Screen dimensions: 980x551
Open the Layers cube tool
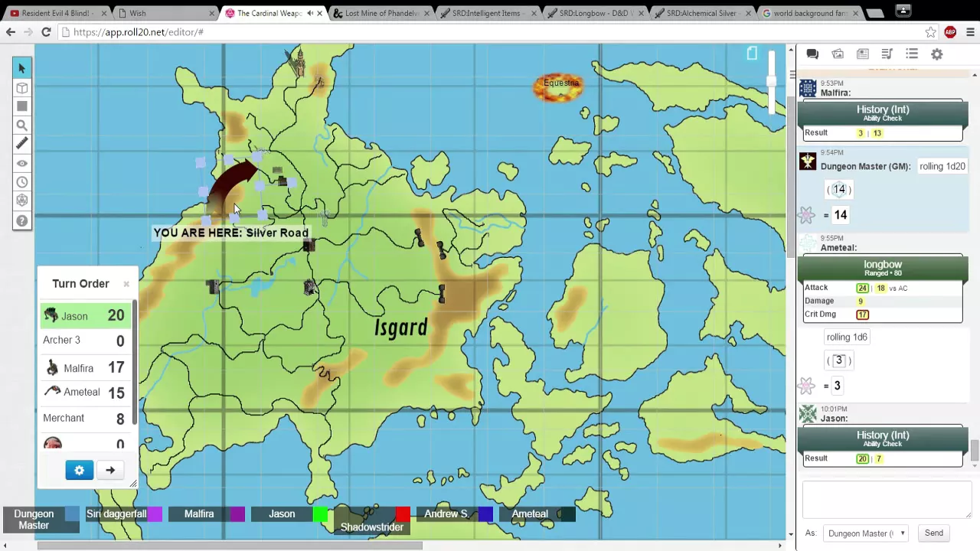coord(21,87)
